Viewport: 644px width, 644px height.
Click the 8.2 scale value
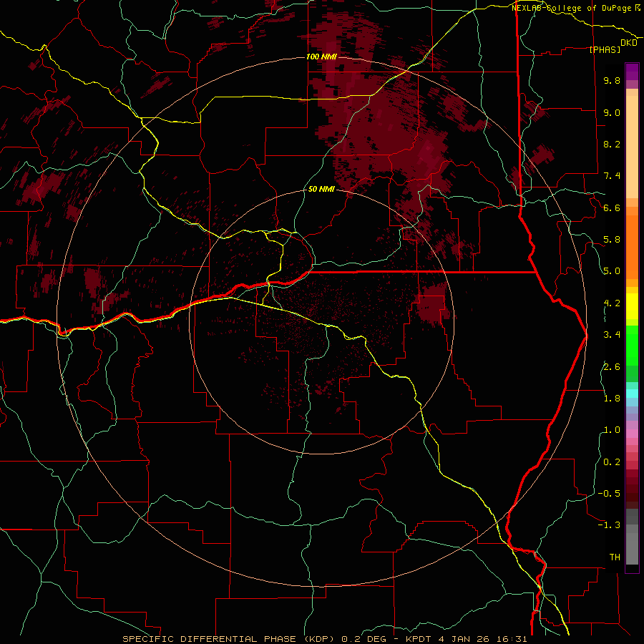612,145
